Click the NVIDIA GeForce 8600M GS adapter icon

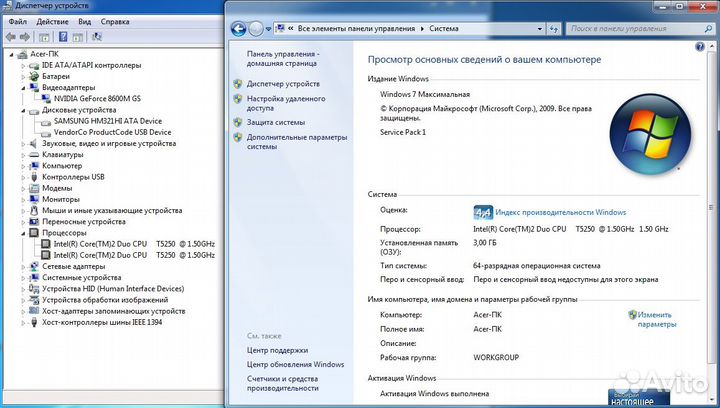click(45, 99)
